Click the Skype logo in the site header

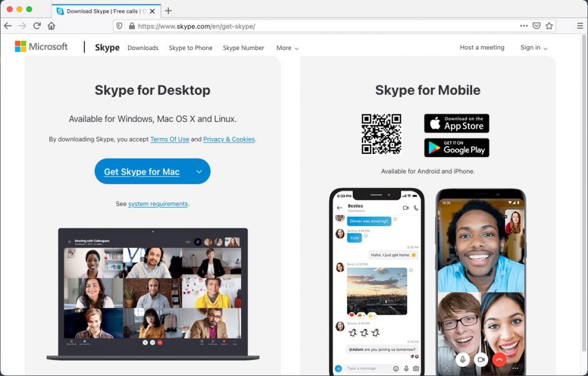coord(107,48)
